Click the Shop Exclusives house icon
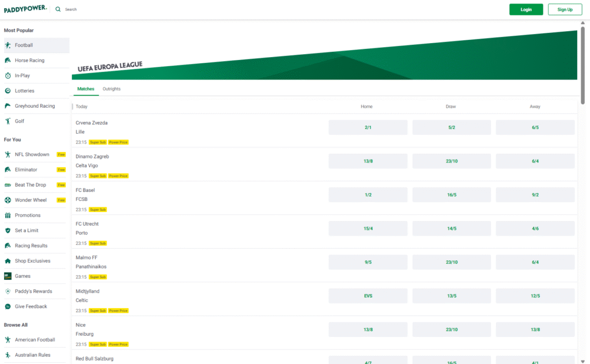The image size is (590, 364). 8,261
